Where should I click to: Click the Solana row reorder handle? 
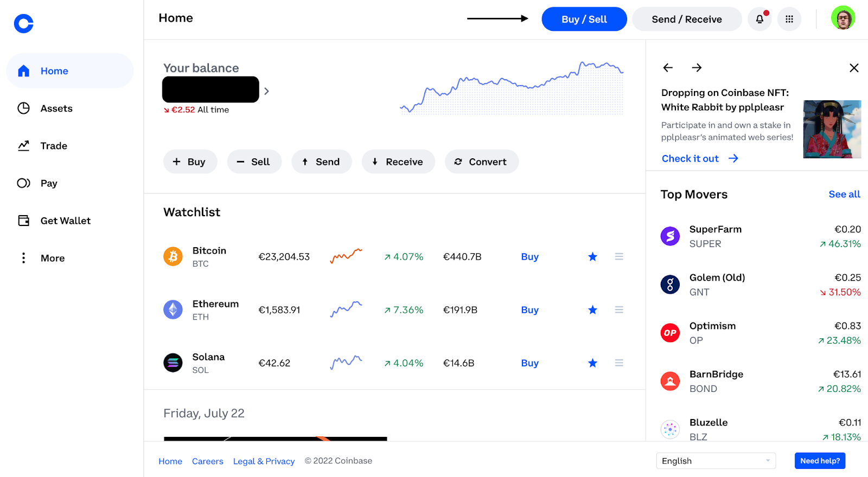tap(619, 363)
